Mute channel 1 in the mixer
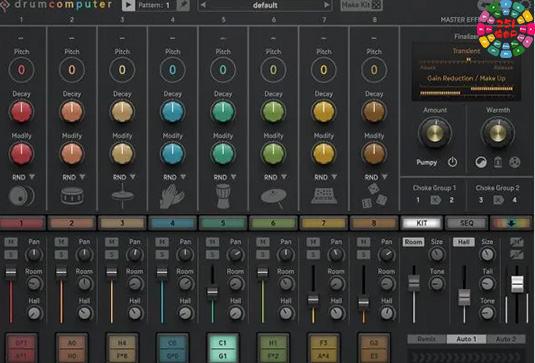This screenshot has height=363, width=535. pos(11,242)
